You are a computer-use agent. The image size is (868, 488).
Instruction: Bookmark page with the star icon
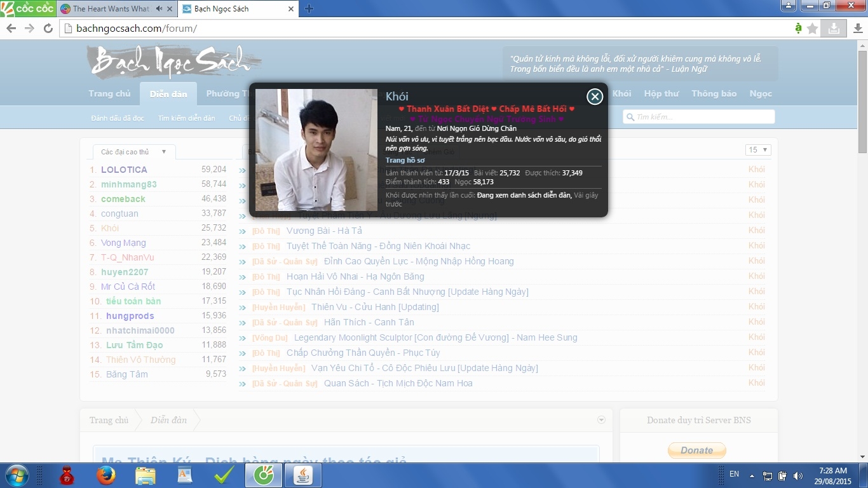pos(812,28)
